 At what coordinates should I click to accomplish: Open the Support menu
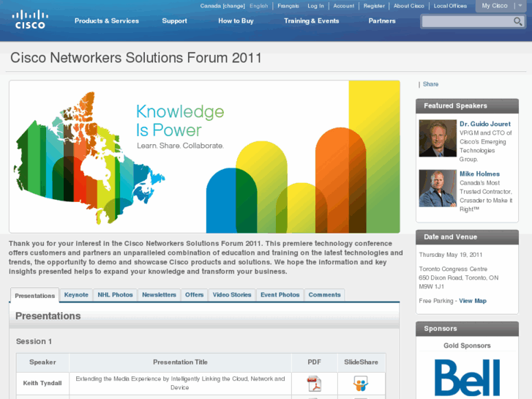174,20
